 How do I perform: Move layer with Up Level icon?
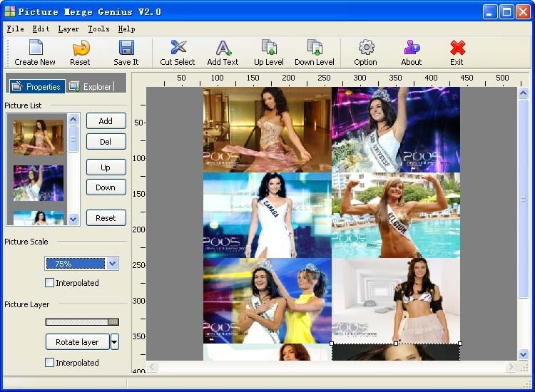point(269,47)
